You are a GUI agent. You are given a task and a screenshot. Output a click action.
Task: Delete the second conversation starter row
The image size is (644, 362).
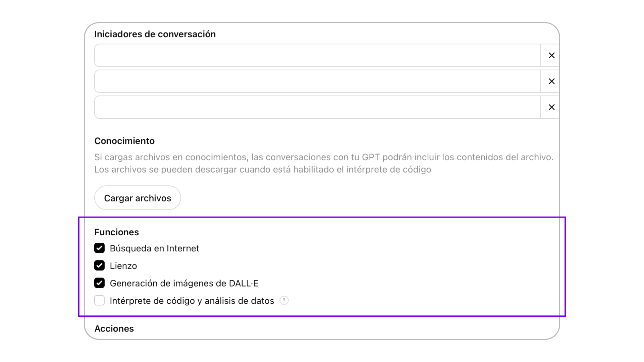point(551,81)
